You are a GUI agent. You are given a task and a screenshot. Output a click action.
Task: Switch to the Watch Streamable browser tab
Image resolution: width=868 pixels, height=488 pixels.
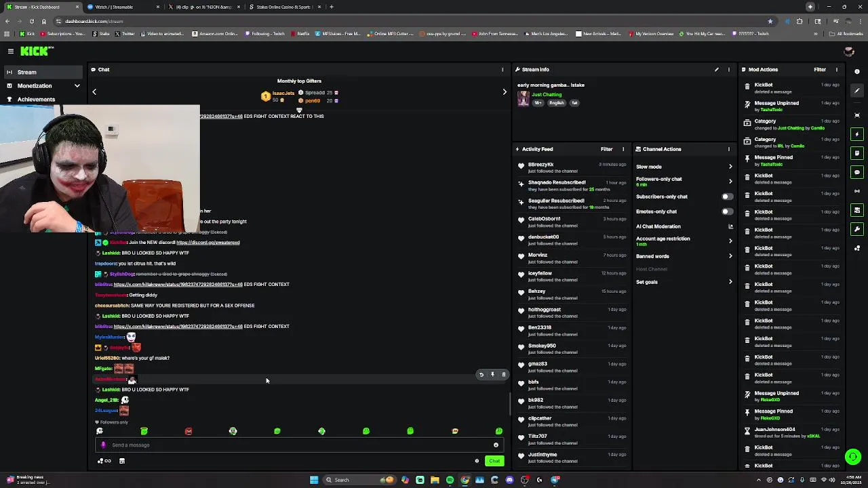(122, 7)
